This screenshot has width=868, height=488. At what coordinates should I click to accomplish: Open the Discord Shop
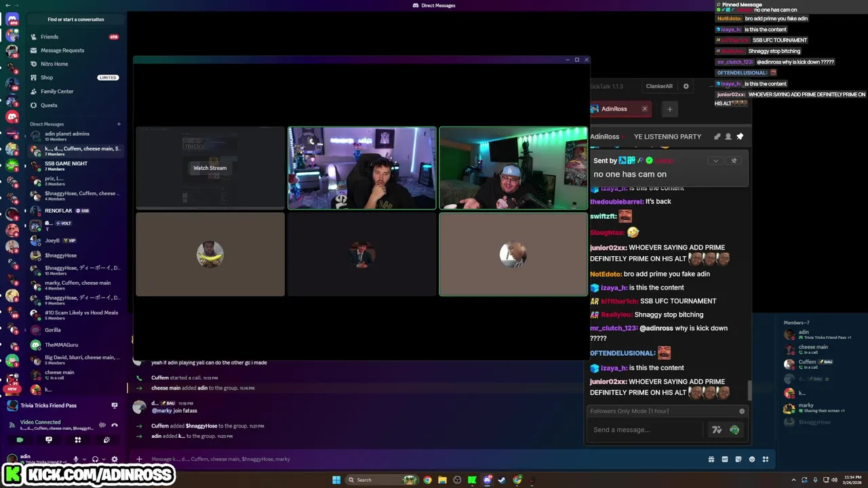tap(76, 77)
